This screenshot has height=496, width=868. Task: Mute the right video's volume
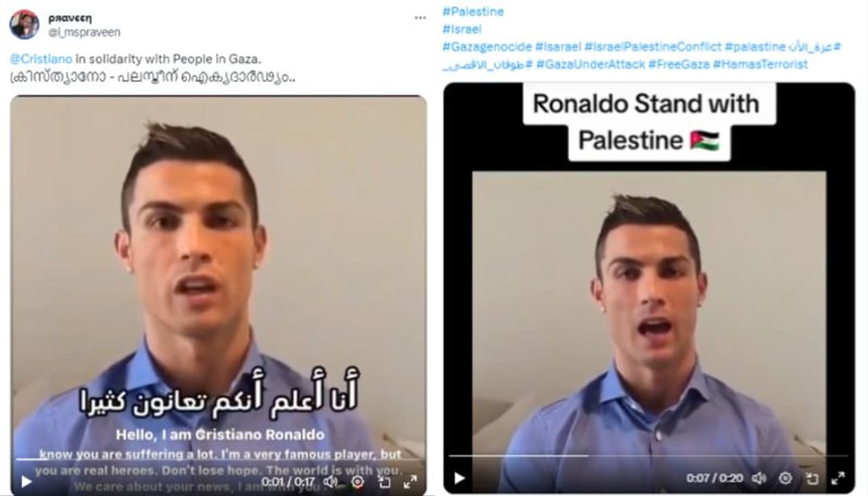[759, 478]
